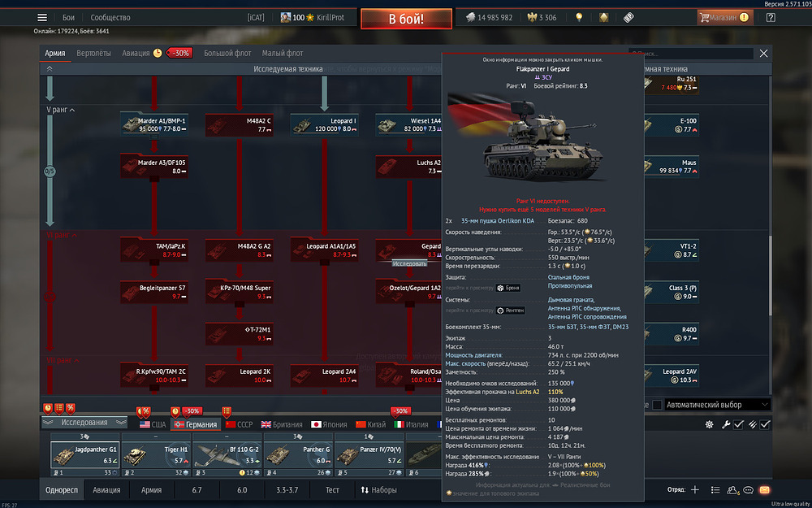The width and height of the screenshot is (812, 508).
Task: Toggle the auto-ammo refill checkbox
Action: [x=765, y=424]
